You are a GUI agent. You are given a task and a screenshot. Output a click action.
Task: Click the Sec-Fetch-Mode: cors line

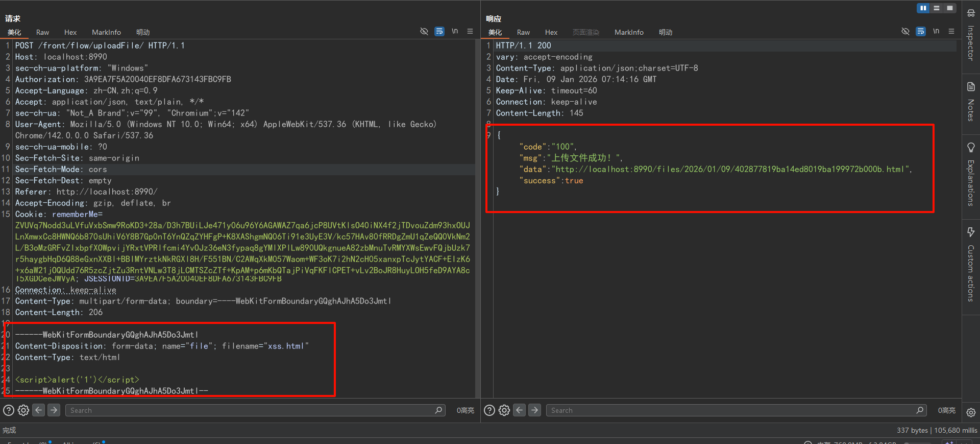tap(61, 169)
